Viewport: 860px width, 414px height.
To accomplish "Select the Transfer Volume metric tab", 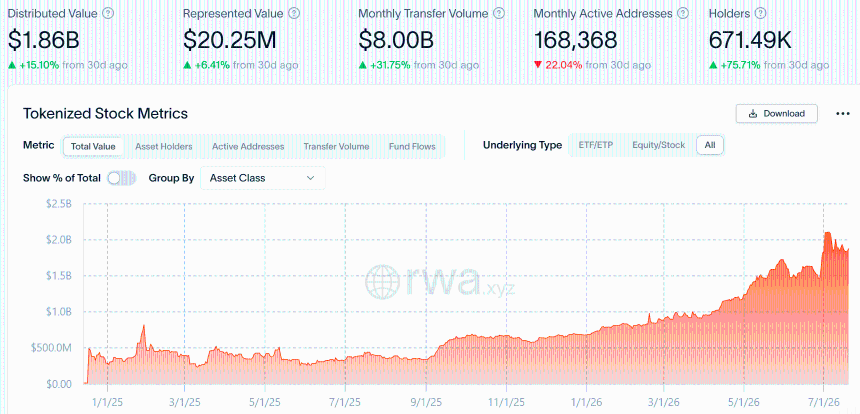I will (x=336, y=146).
